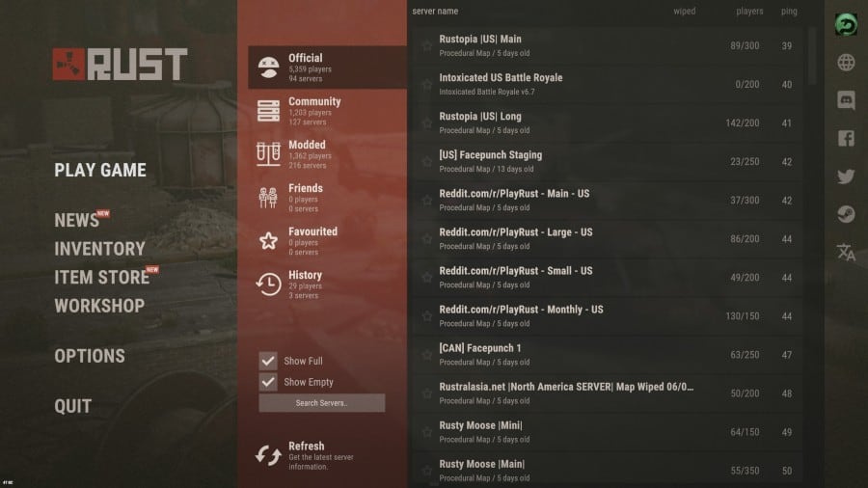Open the Steam icon
Screen dimensions: 868x488
pos(846,214)
